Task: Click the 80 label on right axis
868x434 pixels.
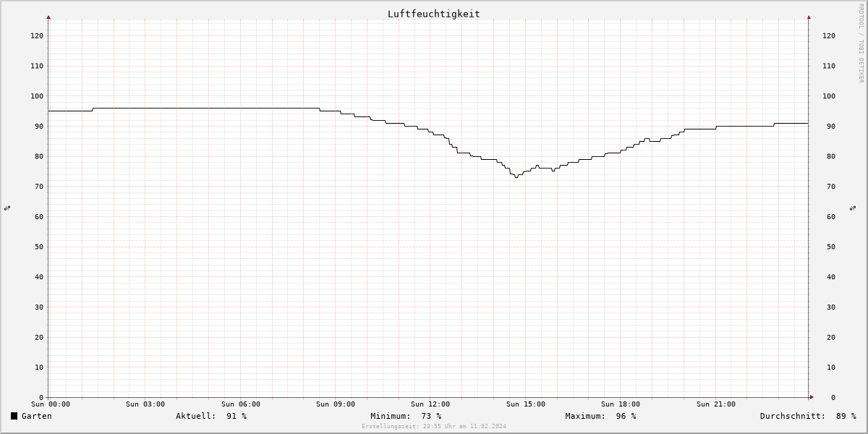Action: 831,156
